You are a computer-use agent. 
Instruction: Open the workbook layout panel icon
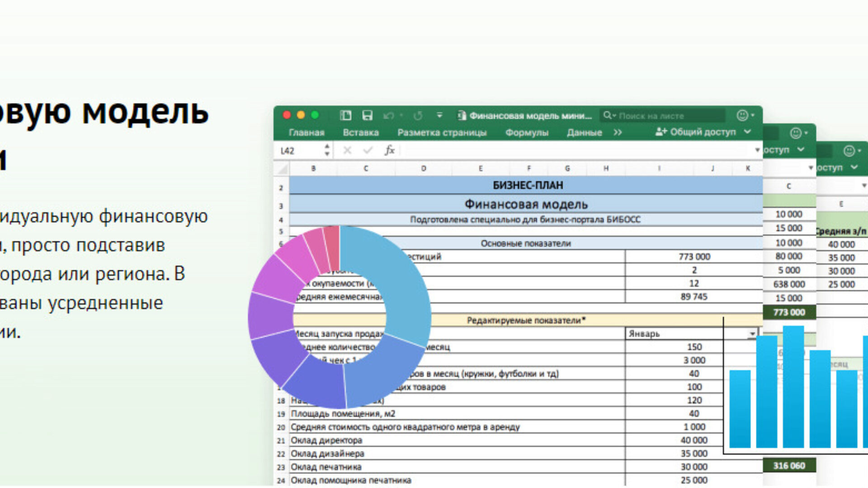point(346,116)
